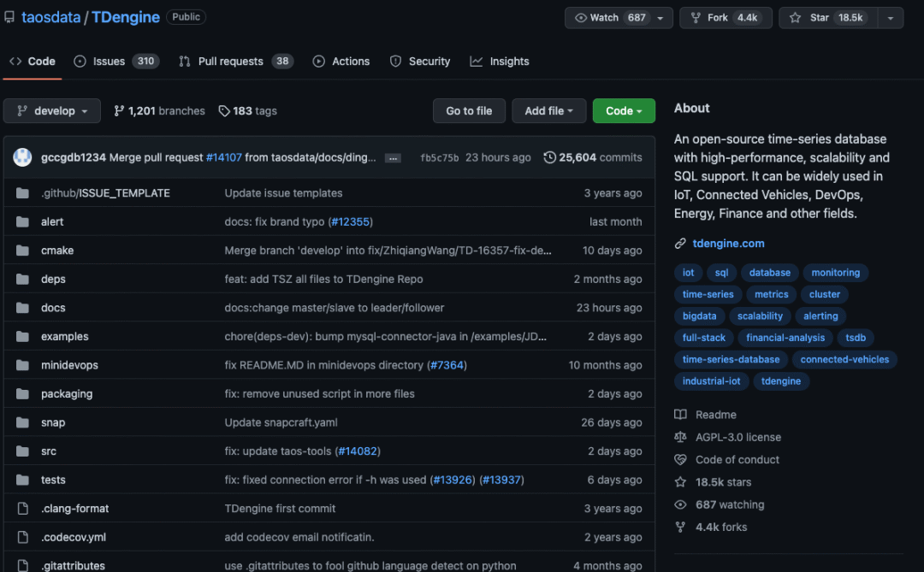924x572 pixels.
Task: Open the Insights tab
Action: pos(500,62)
